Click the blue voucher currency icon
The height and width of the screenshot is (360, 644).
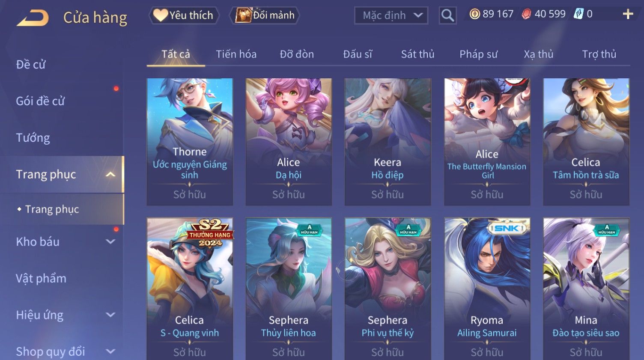[x=578, y=14]
